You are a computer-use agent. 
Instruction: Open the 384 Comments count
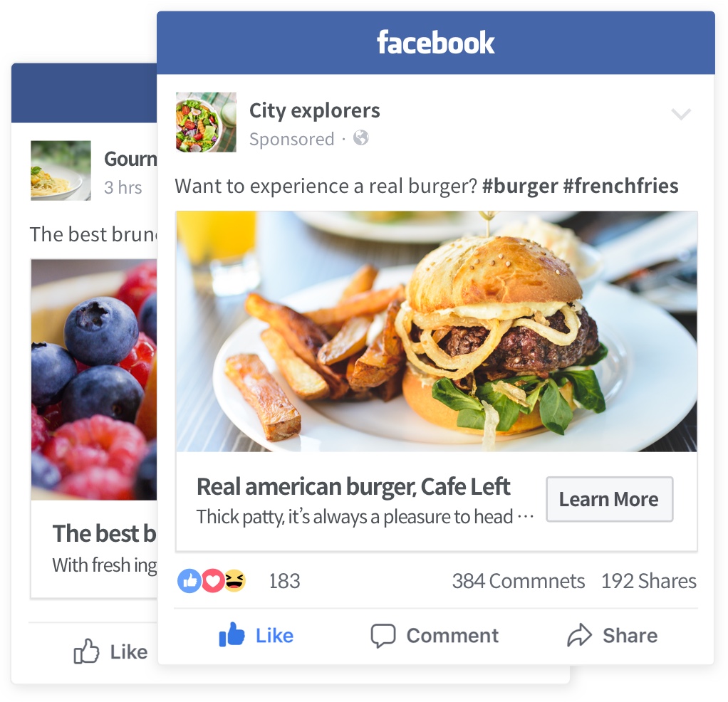518,581
